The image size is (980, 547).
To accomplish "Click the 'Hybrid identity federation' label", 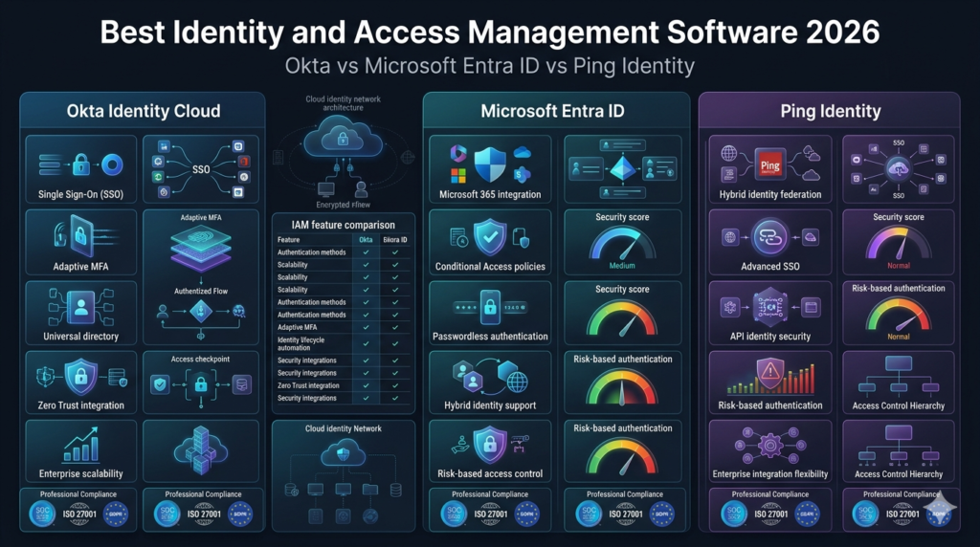I will 770,194.
